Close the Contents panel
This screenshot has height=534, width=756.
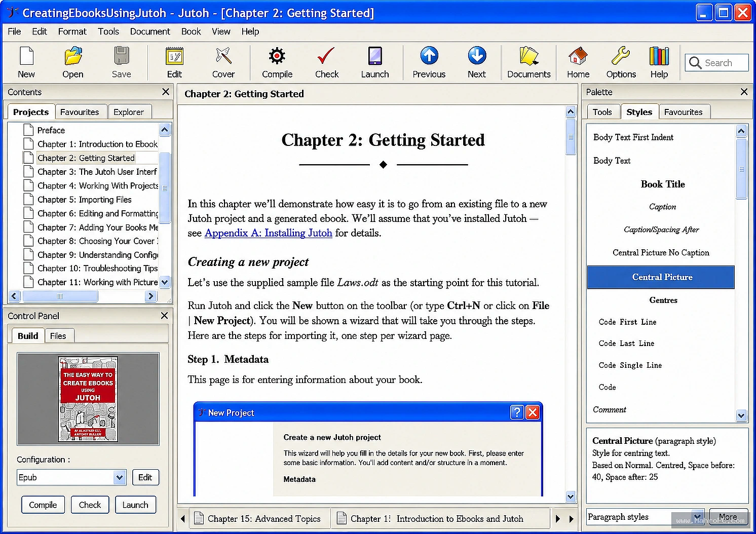[x=165, y=92]
